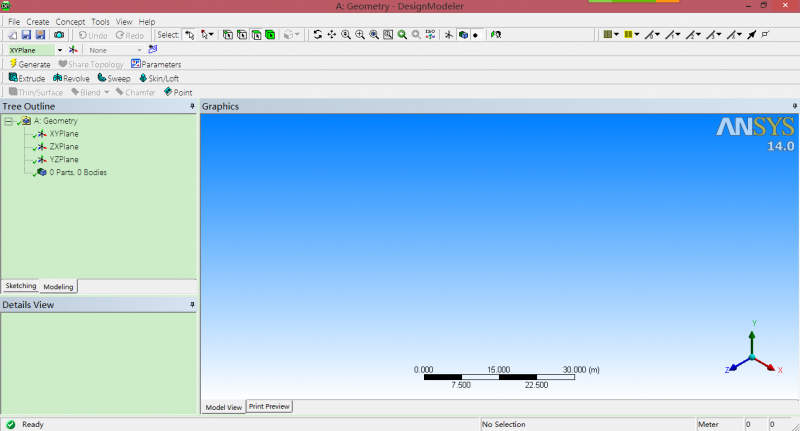Toggle Display Points black dot icon
The width and height of the screenshot is (800, 431).
(x=476, y=35)
